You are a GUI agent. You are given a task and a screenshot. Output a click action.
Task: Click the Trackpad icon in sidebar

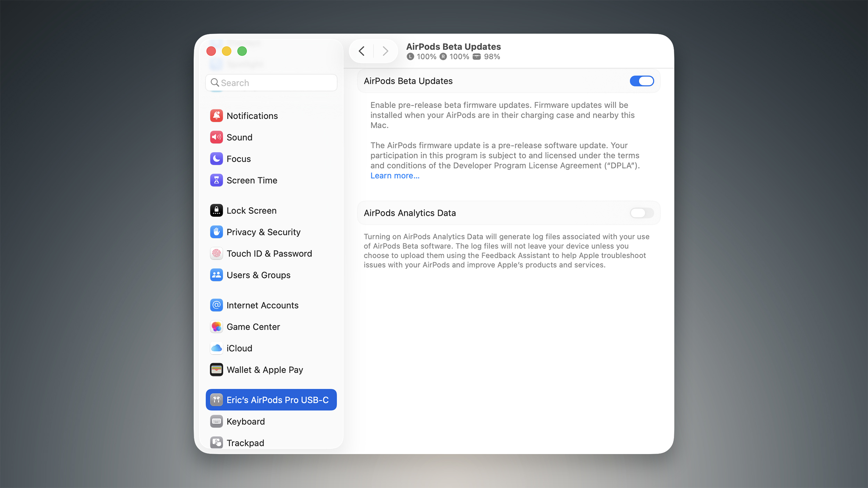216,443
